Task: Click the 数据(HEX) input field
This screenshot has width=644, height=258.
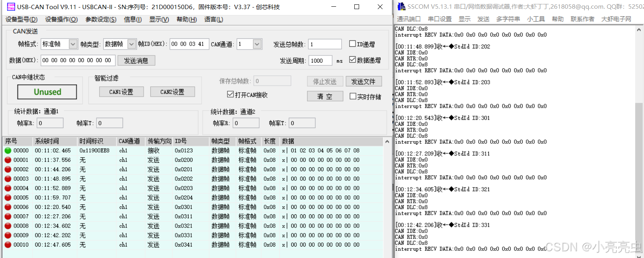Action: click(78, 60)
